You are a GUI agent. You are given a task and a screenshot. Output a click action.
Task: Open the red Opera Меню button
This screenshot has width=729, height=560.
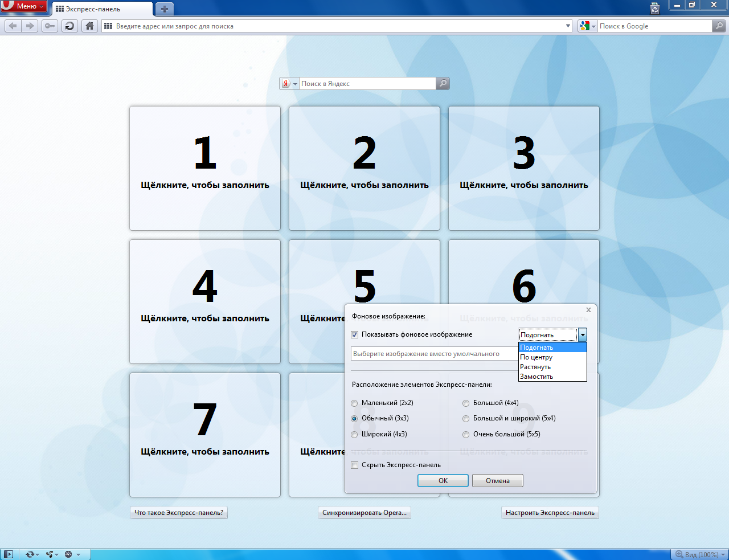(x=23, y=6)
